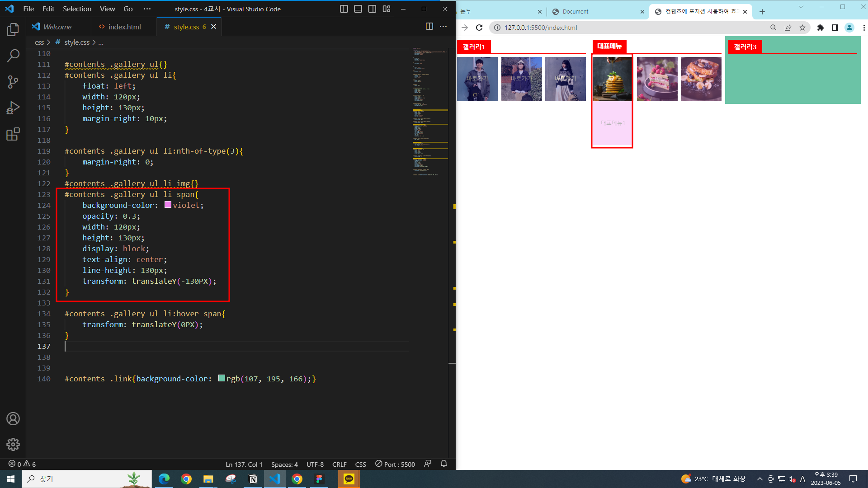The image size is (868, 488).
Task: Toggle the secondary sidebar layout button
Action: point(372,9)
